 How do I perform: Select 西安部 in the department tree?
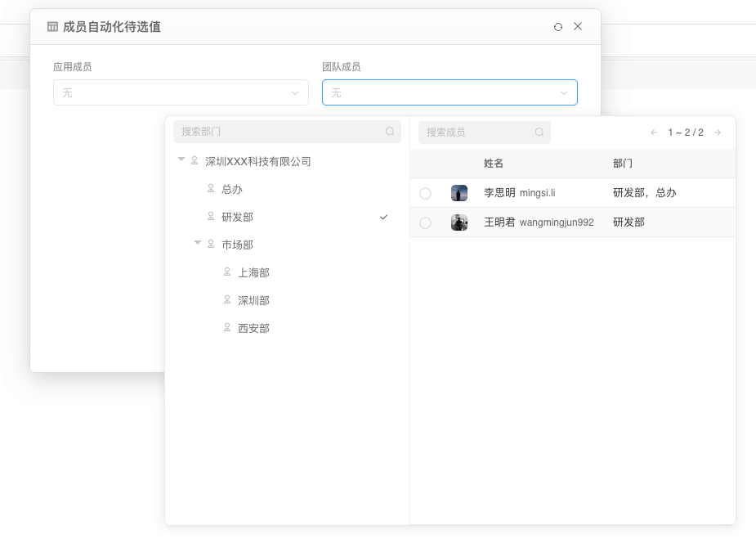pos(253,328)
